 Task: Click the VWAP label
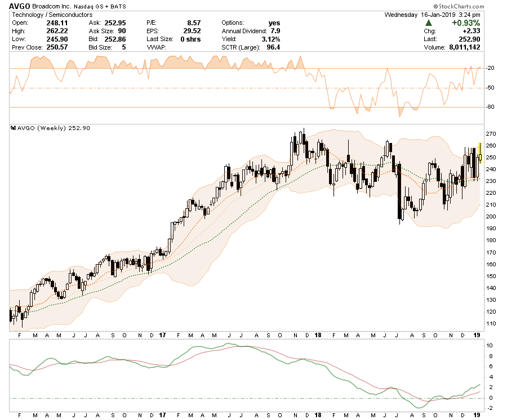tap(156, 47)
